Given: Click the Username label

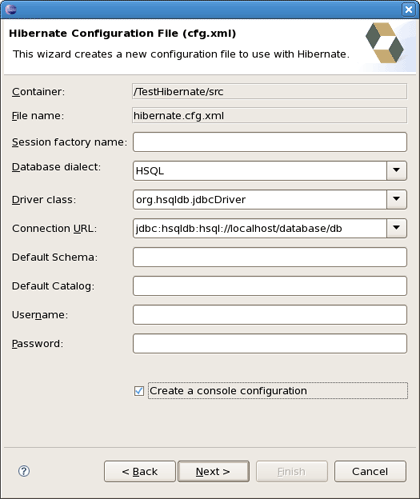Looking at the screenshot, I should click(x=40, y=315).
